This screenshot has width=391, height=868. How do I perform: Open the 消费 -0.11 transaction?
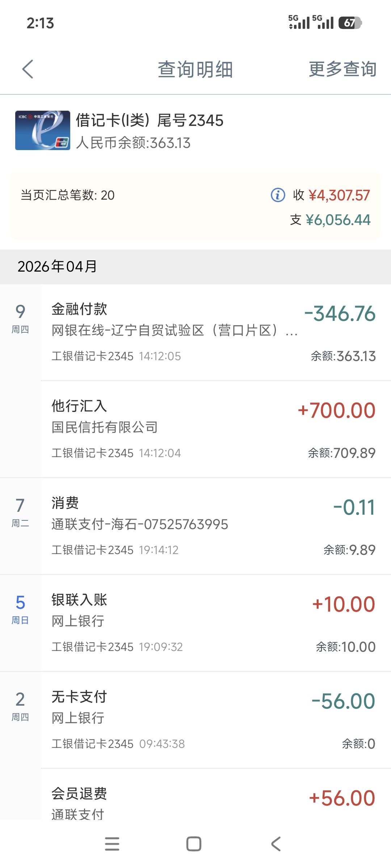point(214,526)
